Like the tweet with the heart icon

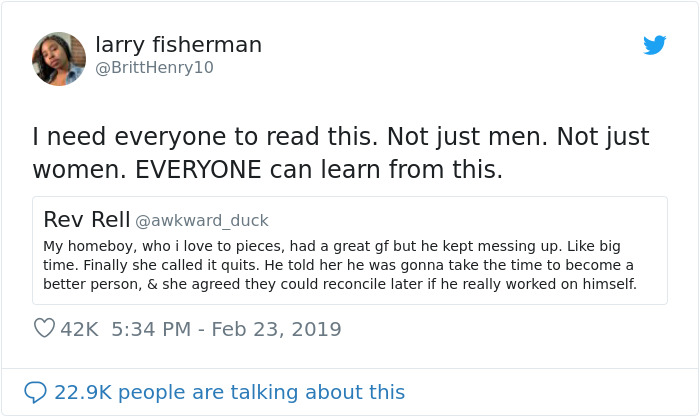click(x=44, y=329)
